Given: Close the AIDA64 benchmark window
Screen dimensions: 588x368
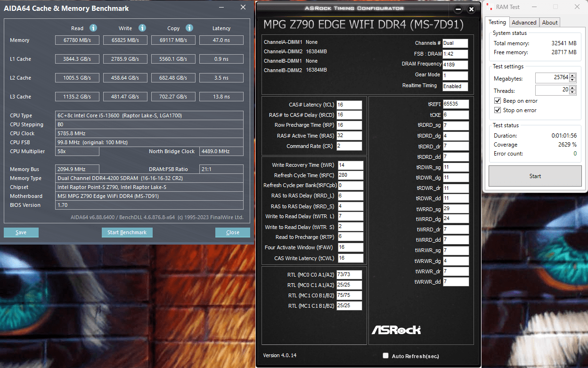Looking at the screenshot, I should click(243, 8).
